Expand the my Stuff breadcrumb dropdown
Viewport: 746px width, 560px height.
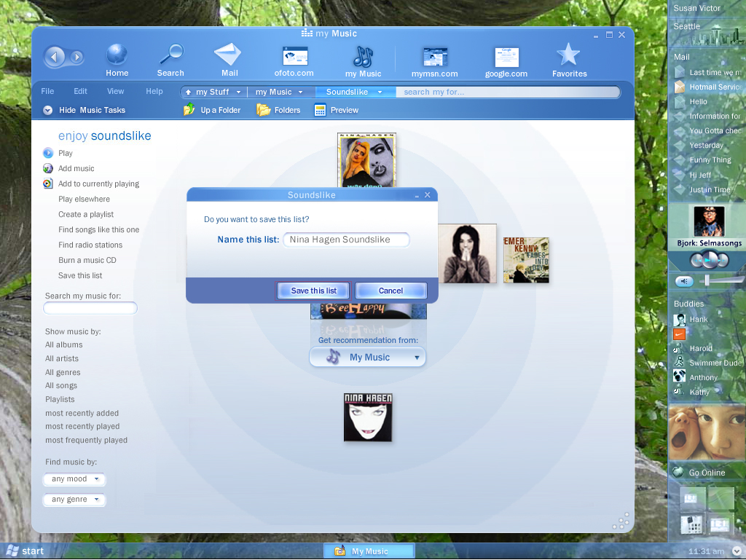238,92
